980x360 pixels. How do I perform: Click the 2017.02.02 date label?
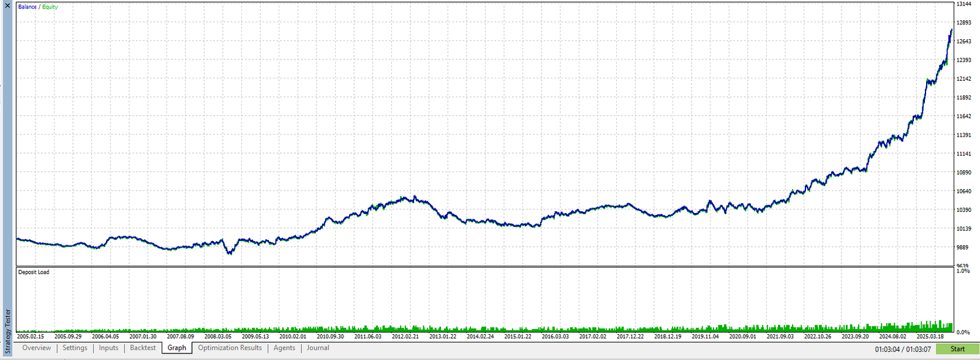[593, 336]
